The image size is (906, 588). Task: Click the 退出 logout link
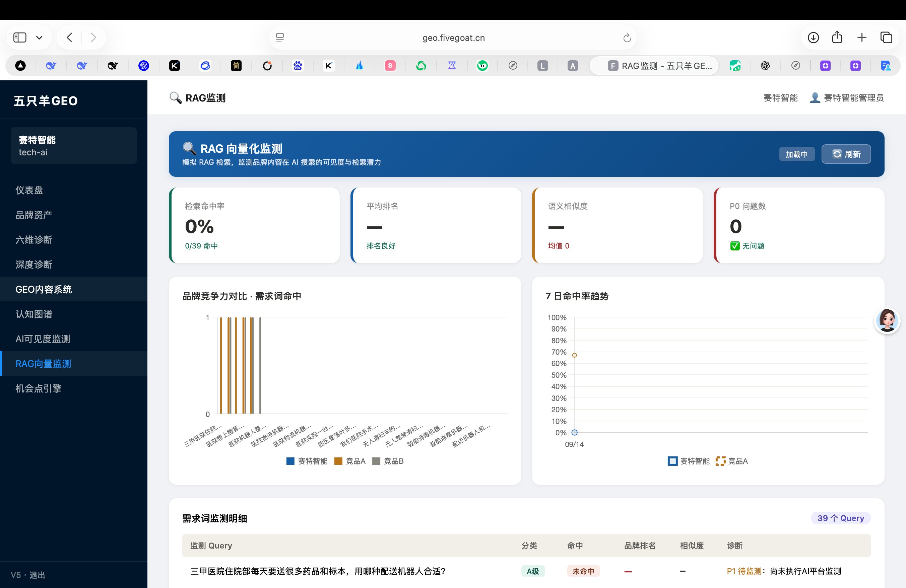(37, 575)
